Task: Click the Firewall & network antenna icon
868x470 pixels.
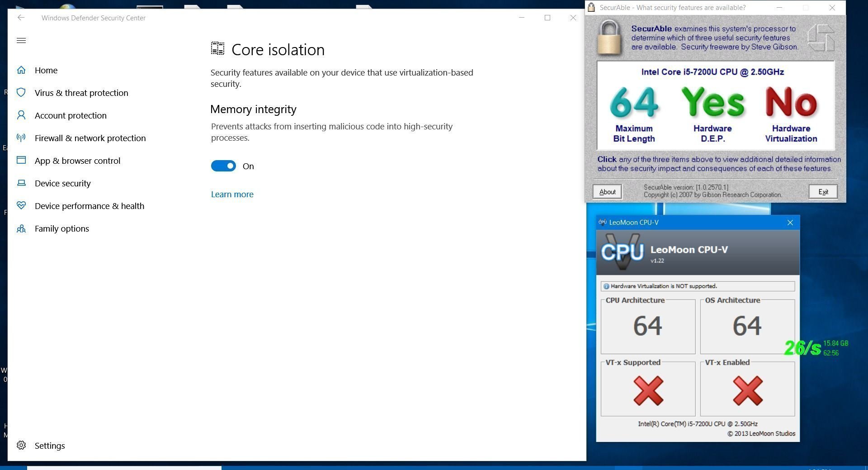Action: click(x=21, y=138)
